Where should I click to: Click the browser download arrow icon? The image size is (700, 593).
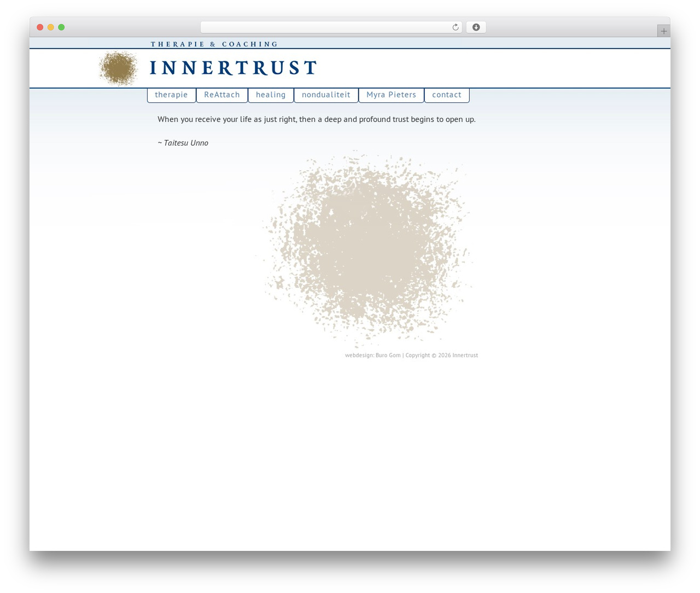click(x=476, y=27)
